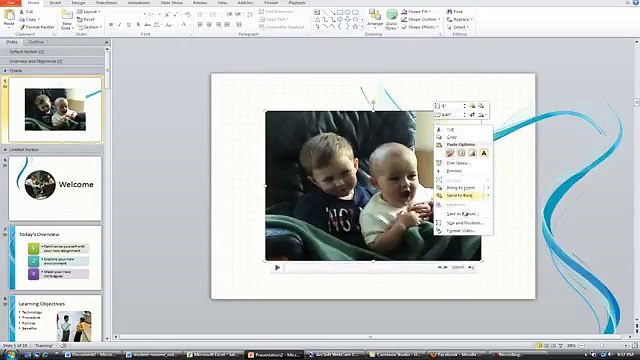Viewport: 640px width, 360px height.
Task: Select the rectangle shape in shapes gallery
Action: [x=340, y=13]
